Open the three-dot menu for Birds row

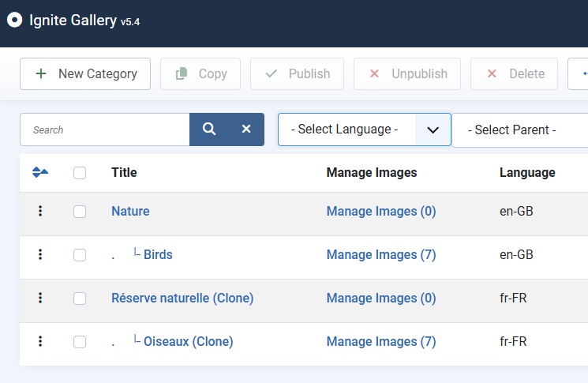click(x=40, y=254)
